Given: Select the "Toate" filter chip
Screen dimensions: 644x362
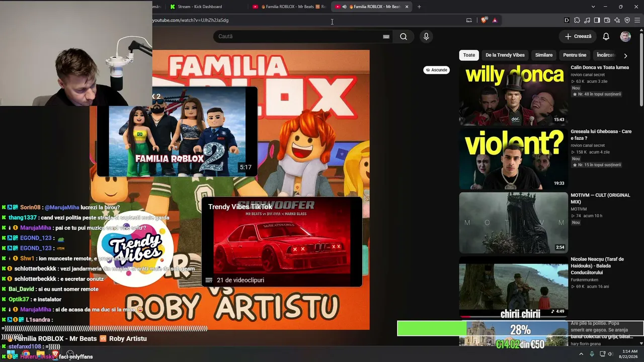Looking at the screenshot, I should pos(469,55).
